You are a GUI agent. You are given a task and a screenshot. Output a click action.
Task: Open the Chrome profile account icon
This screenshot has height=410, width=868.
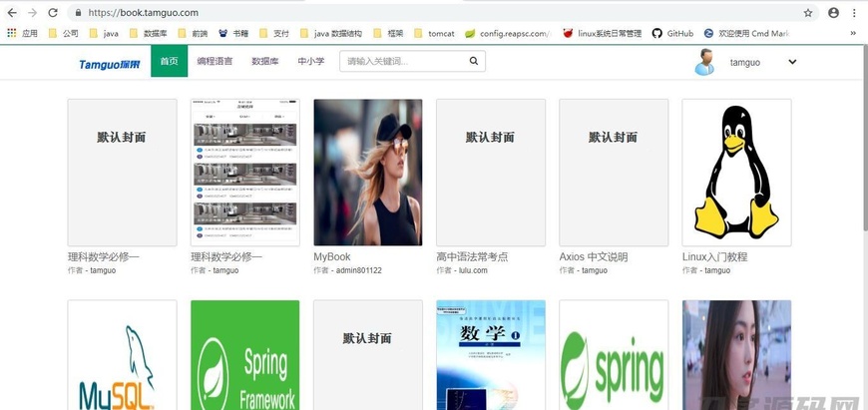(833, 13)
